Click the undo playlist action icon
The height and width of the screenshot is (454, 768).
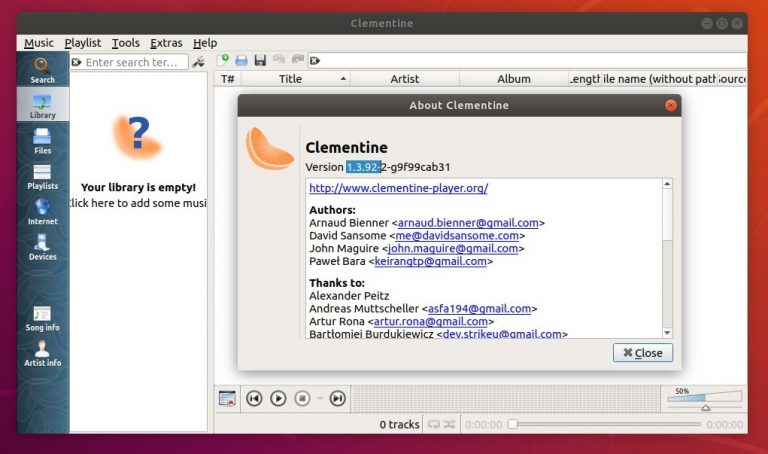coord(279,60)
